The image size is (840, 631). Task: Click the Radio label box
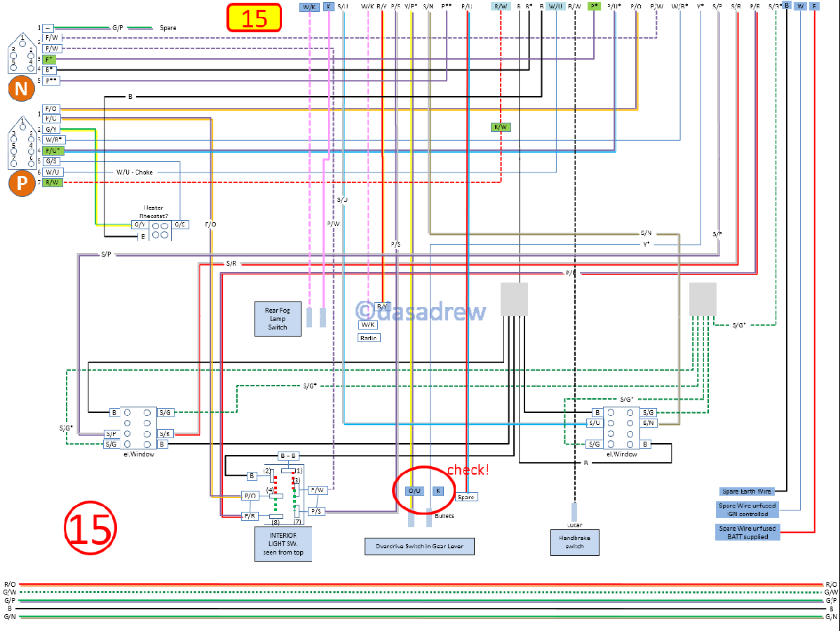pos(369,338)
